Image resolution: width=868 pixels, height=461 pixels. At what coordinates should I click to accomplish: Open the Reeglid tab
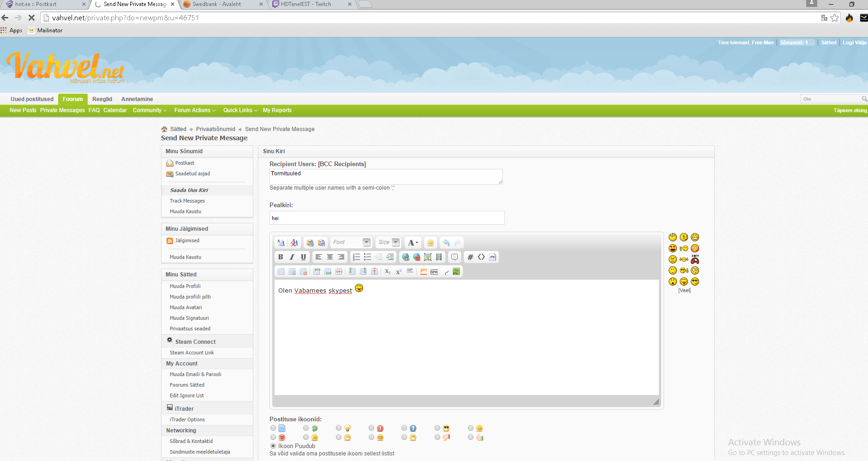[x=102, y=99]
